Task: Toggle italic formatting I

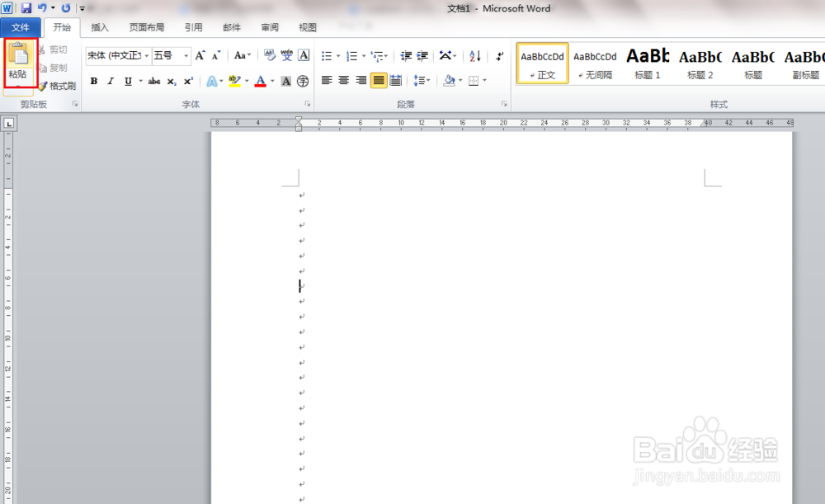Action: (111, 81)
